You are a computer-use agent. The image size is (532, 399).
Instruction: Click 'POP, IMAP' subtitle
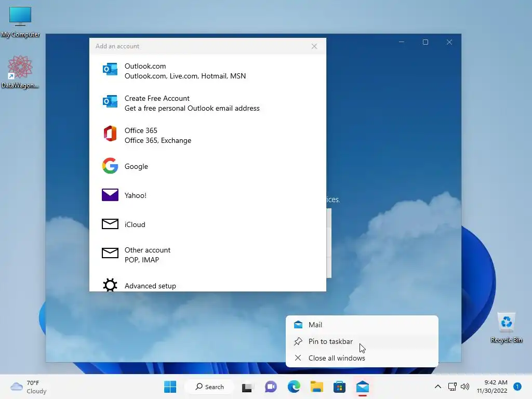[x=142, y=260]
